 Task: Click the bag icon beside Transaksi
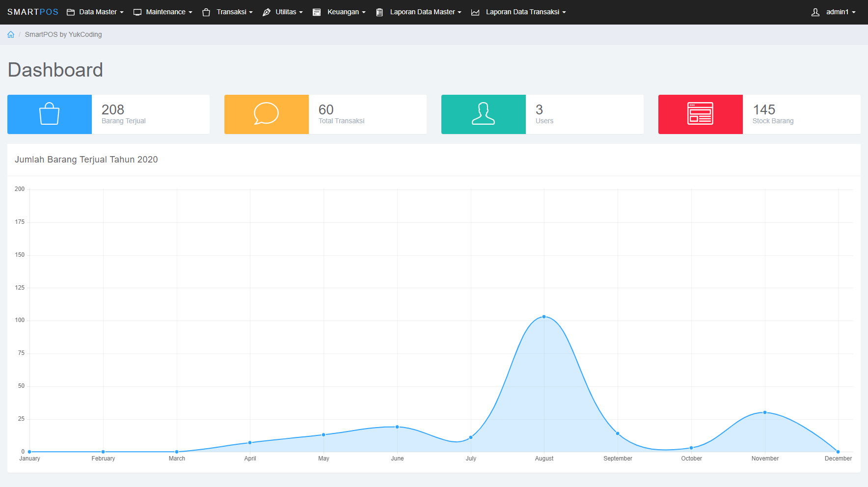206,12
